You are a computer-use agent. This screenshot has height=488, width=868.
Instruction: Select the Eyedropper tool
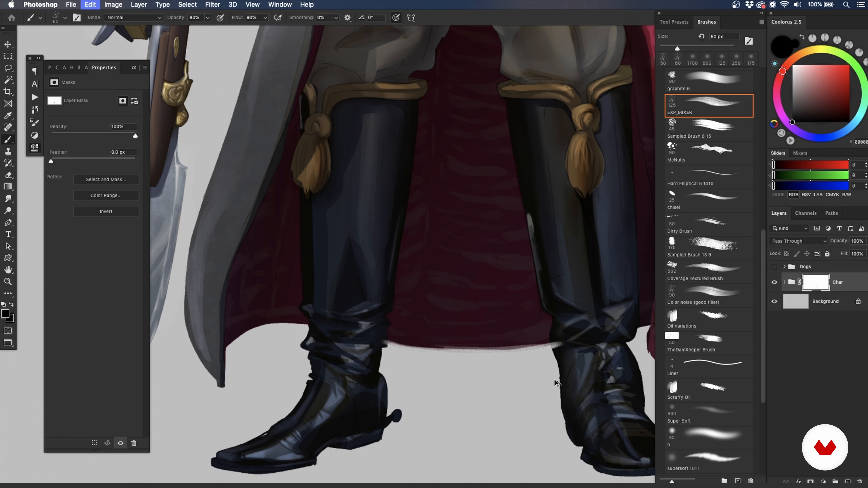tap(8, 115)
